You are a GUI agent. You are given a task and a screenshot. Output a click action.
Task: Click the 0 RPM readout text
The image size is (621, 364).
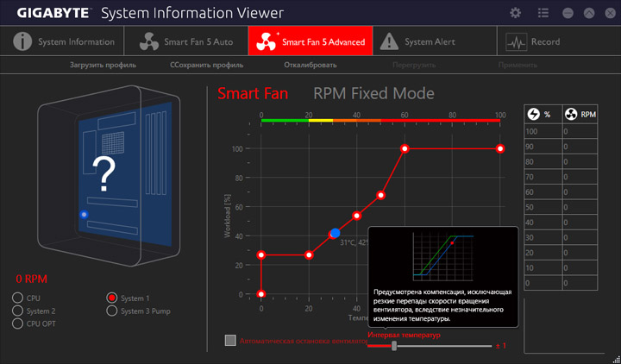[x=32, y=279]
